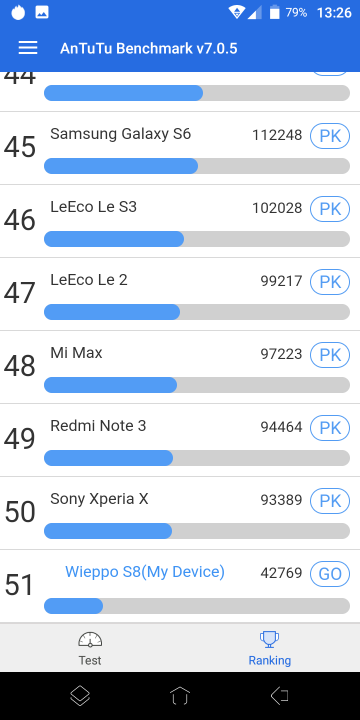Click the Mi Max score progress bar

[197, 385]
